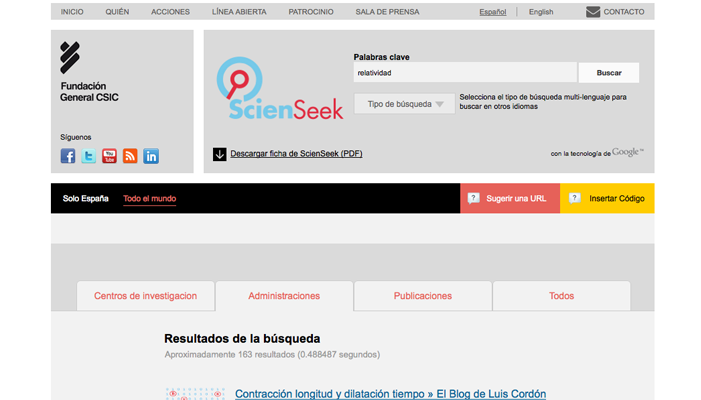Click the Google technology logo
Viewport: 701px width, 400px height.
[628, 152]
